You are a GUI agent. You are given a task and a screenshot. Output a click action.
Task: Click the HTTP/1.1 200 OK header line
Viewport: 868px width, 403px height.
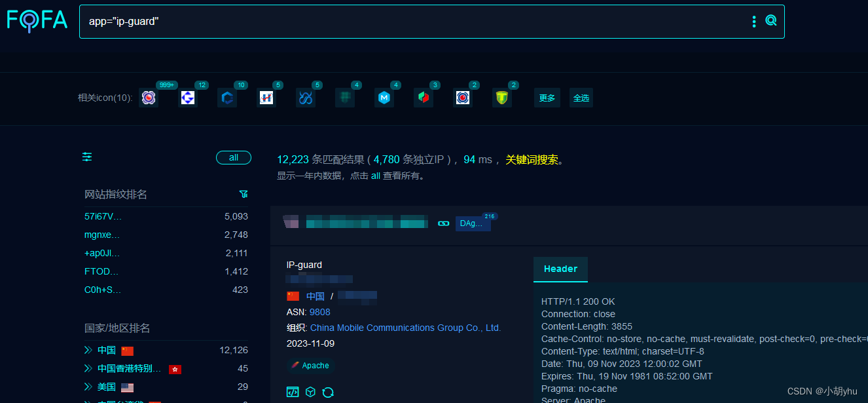578,301
